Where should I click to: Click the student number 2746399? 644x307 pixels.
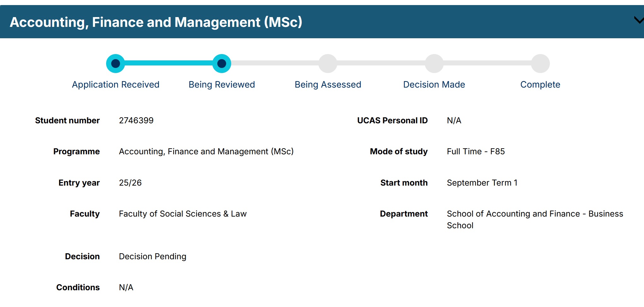pos(136,120)
